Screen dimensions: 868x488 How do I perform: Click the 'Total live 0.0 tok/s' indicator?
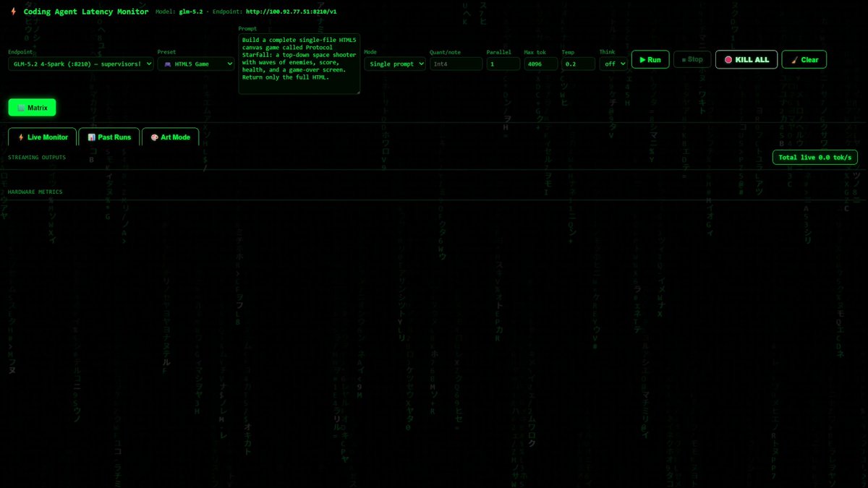point(815,158)
